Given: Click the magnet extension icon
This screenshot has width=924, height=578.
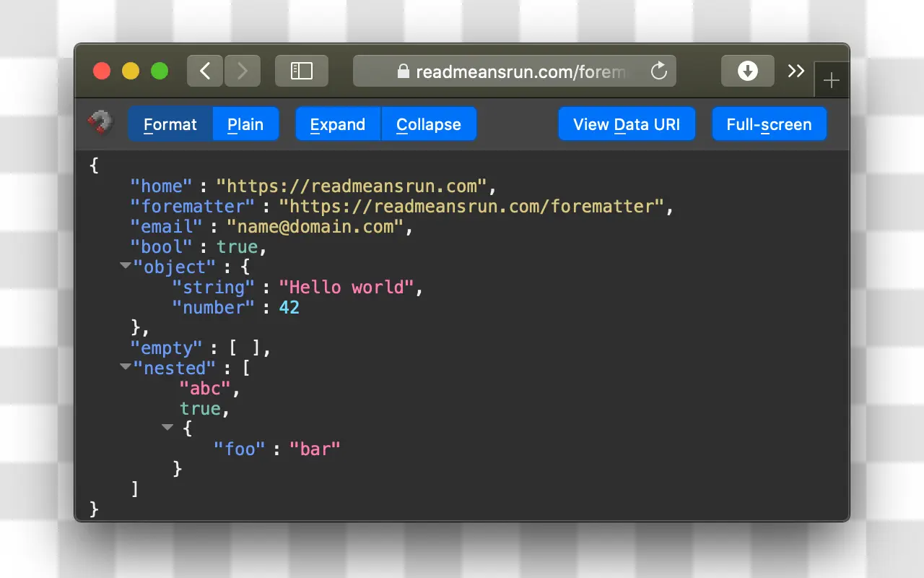Looking at the screenshot, I should tap(100, 124).
